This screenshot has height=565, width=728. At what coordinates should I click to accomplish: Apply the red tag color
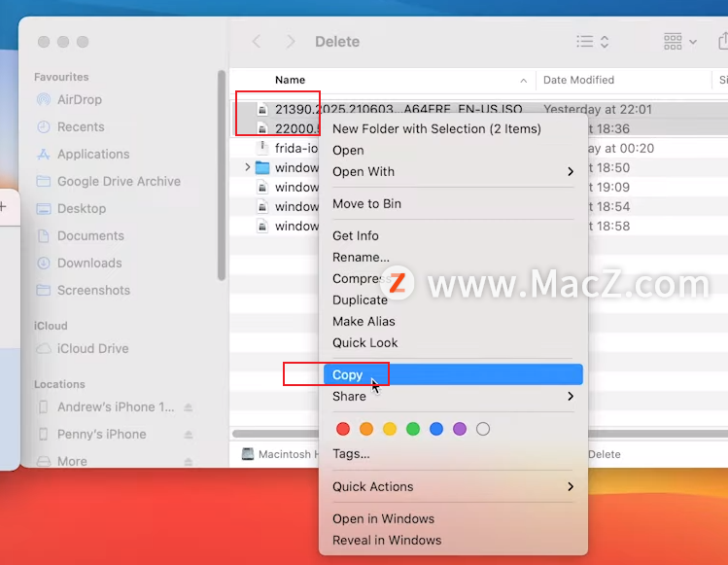(343, 429)
